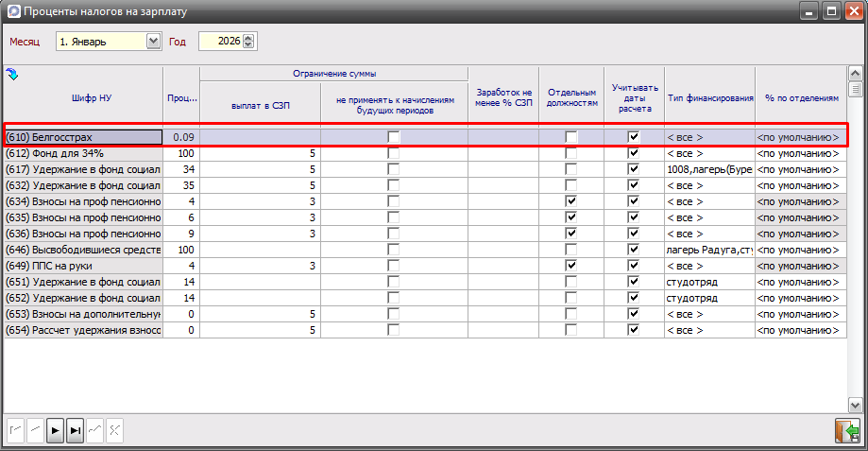Open the Месяц dropdown
Image resolution: width=868 pixels, height=451 pixels.
tap(154, 42)
